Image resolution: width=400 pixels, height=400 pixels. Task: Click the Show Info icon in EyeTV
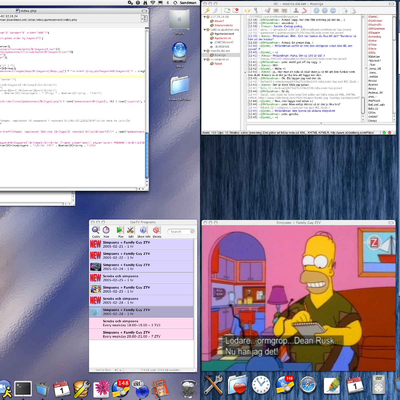tap(143, 230)
